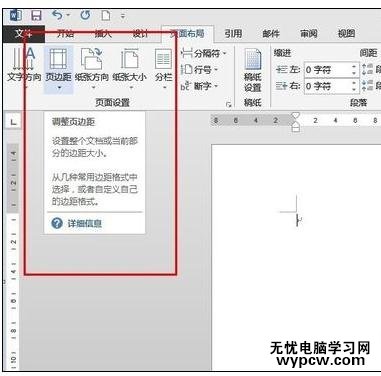Open the 纸张大小 paper size menu

[x=130, y=69]
